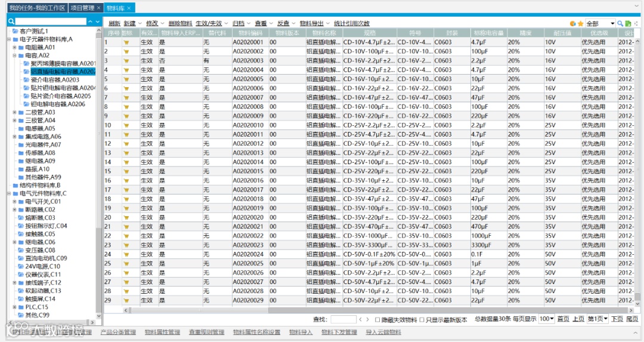Screen dimensions: 644x342
Task: Click the folder icon of 瓷介电容器,A0203
Action: click(x=26, y=80)
